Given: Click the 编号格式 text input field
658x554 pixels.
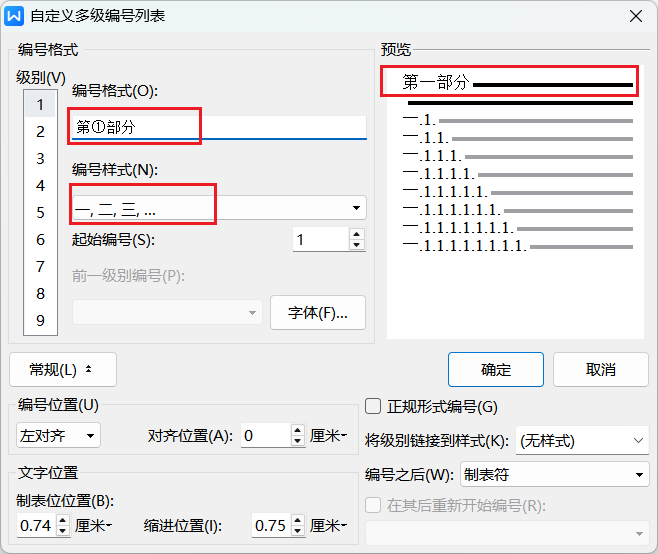Looking at the screenshot, I should (x=218, y=127).
